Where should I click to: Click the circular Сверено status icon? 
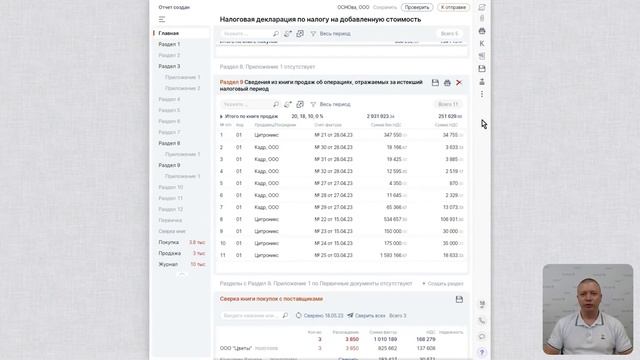(299, 316)
